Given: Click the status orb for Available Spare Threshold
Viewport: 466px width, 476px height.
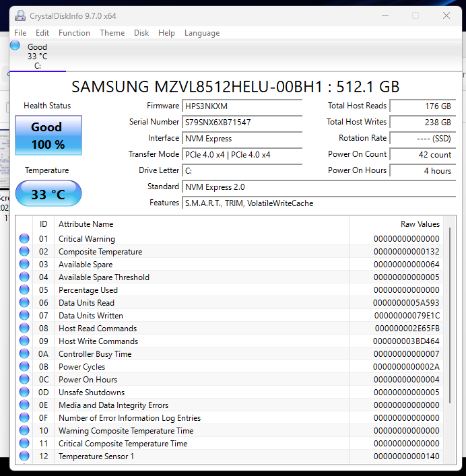Looking at the screenshot, I should (24, 277).
